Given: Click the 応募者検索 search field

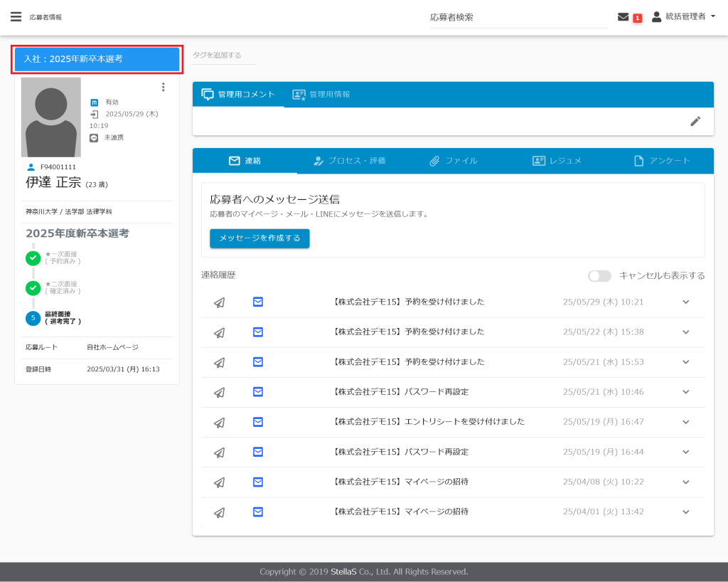Looking at the screenshot, I should pyautogui.click(x=518, y=18).
